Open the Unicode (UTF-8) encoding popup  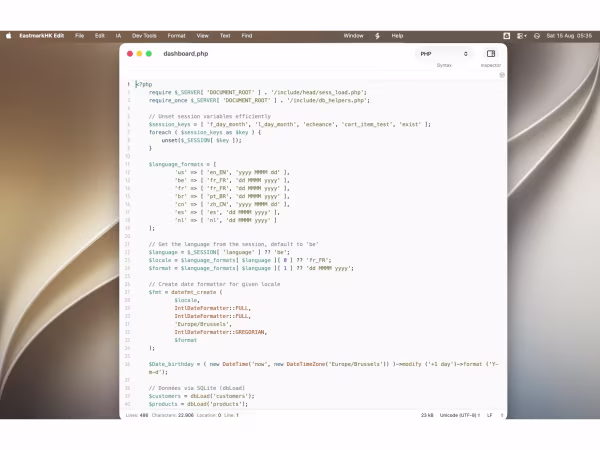pos(460,415)
